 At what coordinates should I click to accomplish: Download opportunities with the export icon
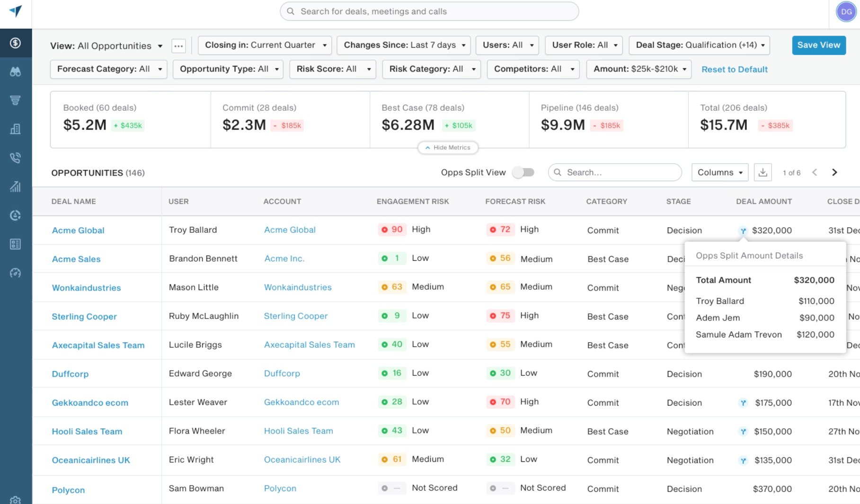(763, 173)
